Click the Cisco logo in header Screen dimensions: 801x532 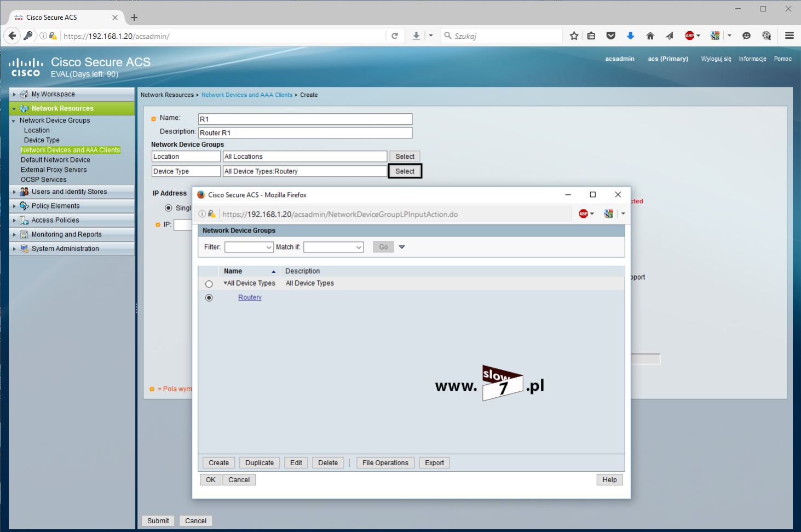pos(25,67)
